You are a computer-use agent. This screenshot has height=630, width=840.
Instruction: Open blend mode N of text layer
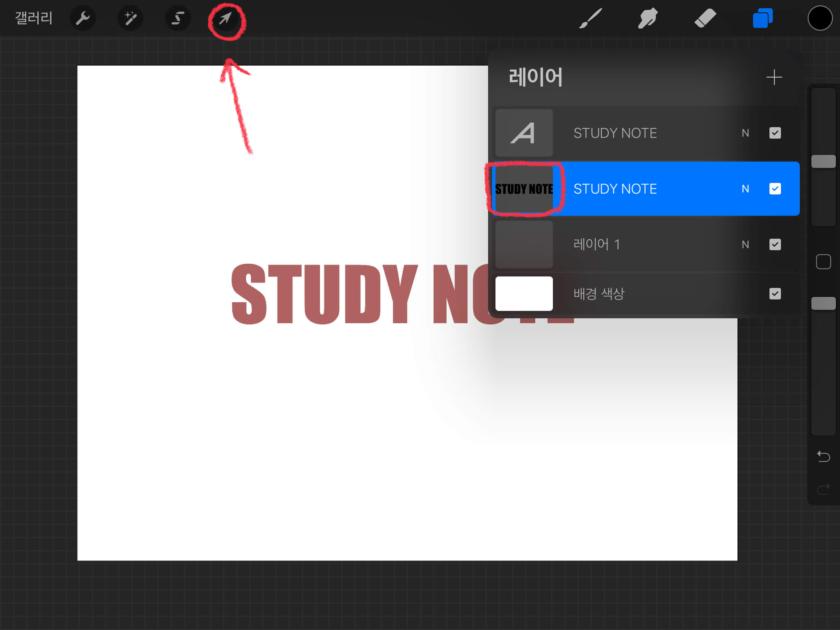click(x=745, y=133)
